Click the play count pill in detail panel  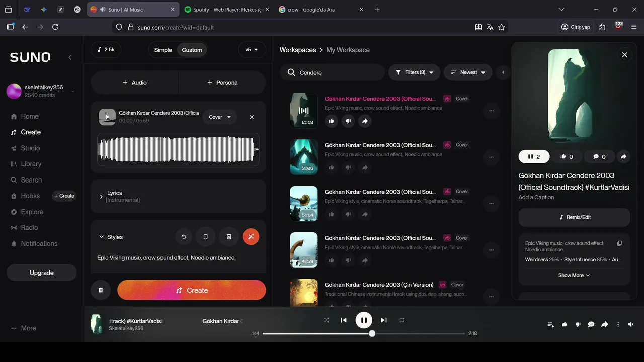pos(534,157)
